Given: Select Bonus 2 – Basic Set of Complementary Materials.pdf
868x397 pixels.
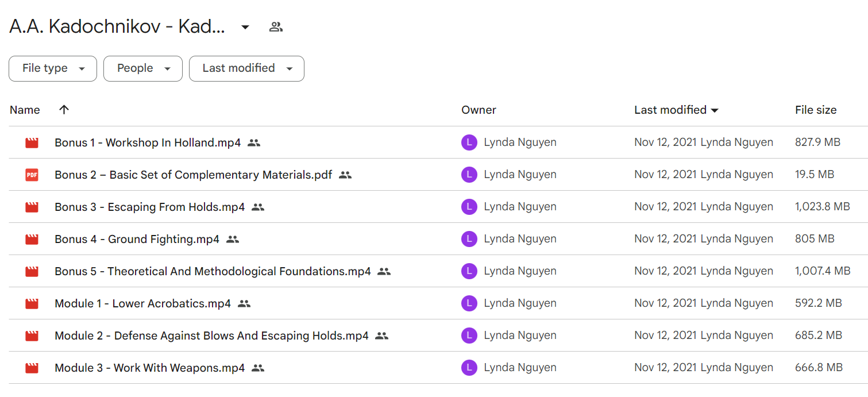Looking at the screenshot, I should (x=193, y=175).
